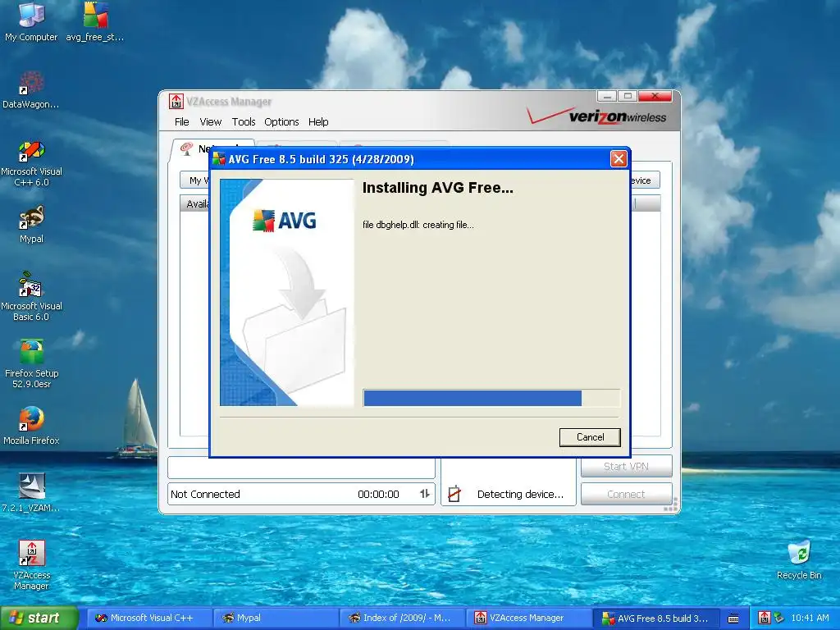This screenshot has width=840, height=630.
Task: Click VZAccess Manager tray icon
Action: [x=765, y=618]
